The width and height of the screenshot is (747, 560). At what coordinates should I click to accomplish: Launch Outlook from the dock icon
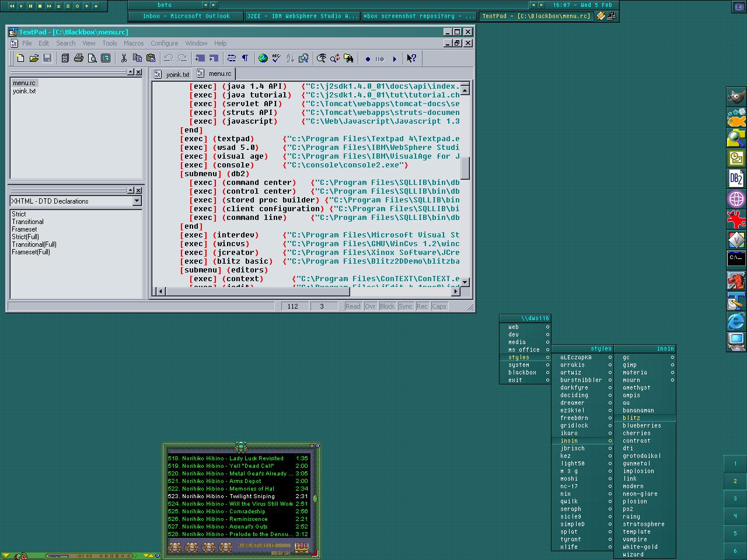[736, 158]
